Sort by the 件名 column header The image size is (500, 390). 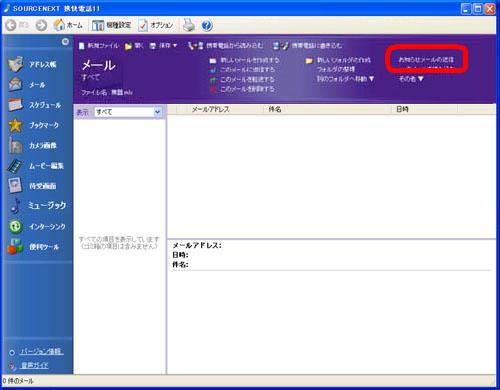point(275,109)
